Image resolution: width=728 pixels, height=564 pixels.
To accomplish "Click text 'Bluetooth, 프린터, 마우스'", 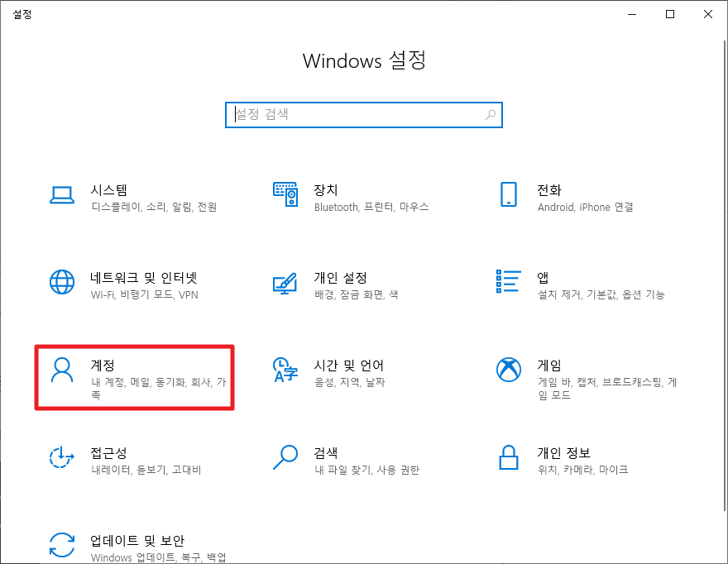I will click(x=371, y=207).
